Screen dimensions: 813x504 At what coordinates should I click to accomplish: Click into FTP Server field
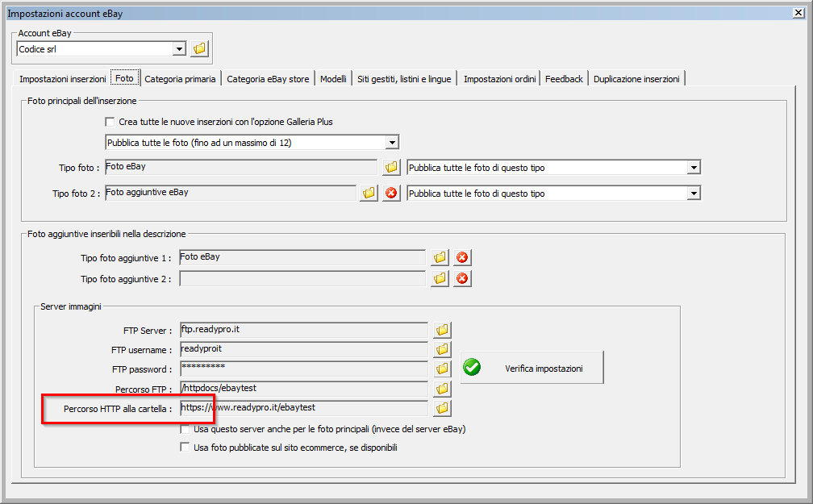(x=304, y=330)
